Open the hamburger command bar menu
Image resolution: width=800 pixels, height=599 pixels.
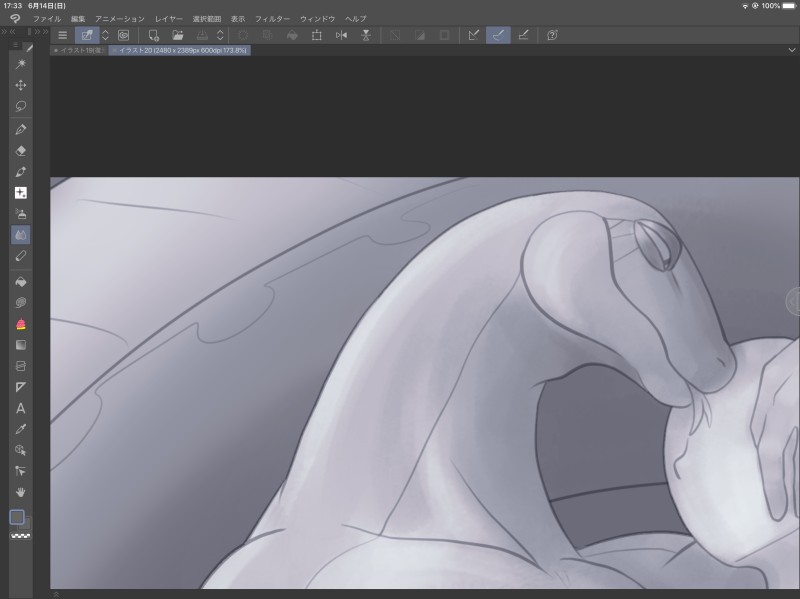coord(62,35)
